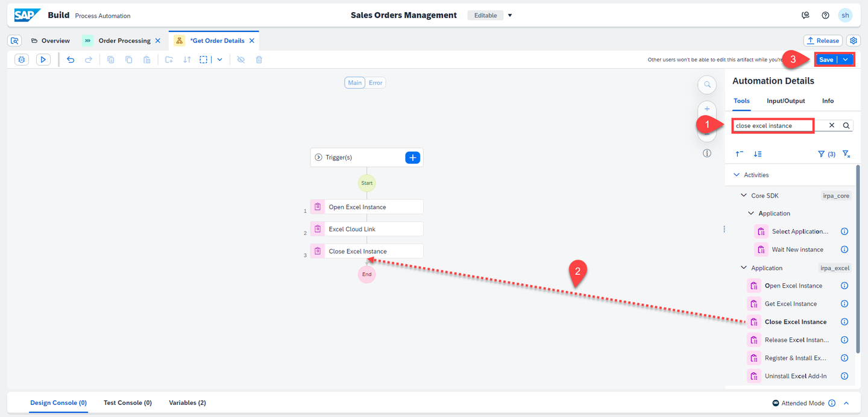The image size is (868, 417).
Task: Open the canvas information (i) icon
Action: (x=707, y=153)
